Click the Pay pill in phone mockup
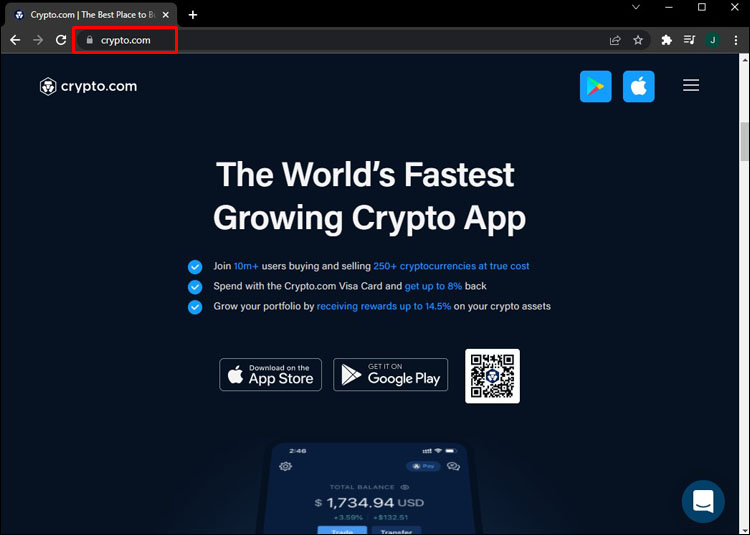 tap(423, 466)
